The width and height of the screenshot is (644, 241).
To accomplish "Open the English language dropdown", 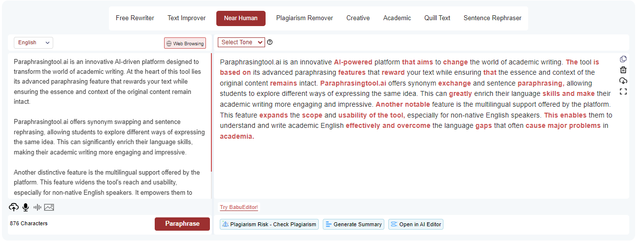I will tap(34, 43).
